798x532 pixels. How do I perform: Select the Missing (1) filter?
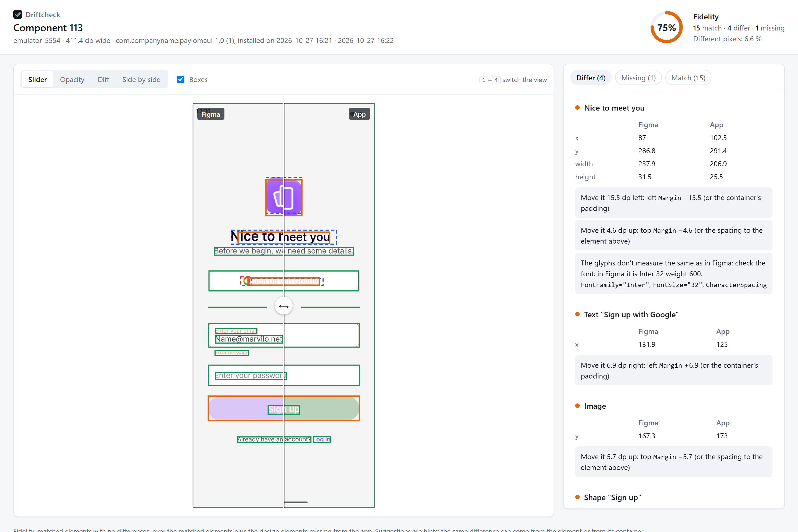point(638,78)
